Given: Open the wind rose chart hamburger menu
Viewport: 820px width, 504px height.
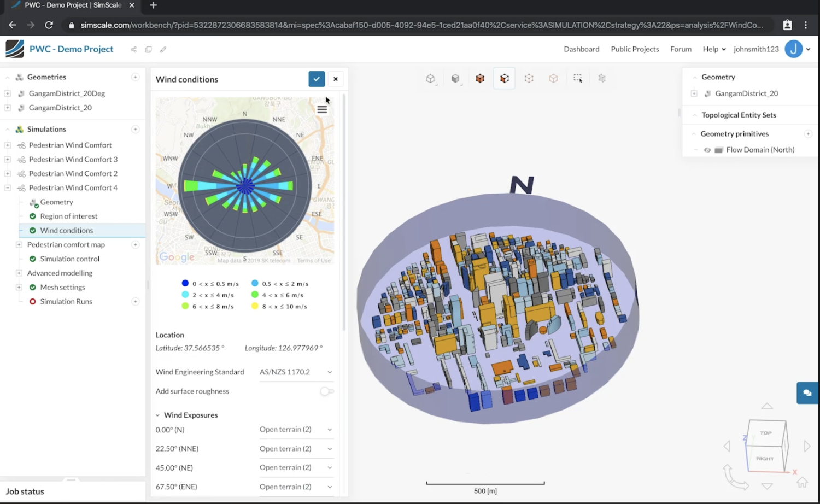Looking at the screenshot, I should [322, 109].
